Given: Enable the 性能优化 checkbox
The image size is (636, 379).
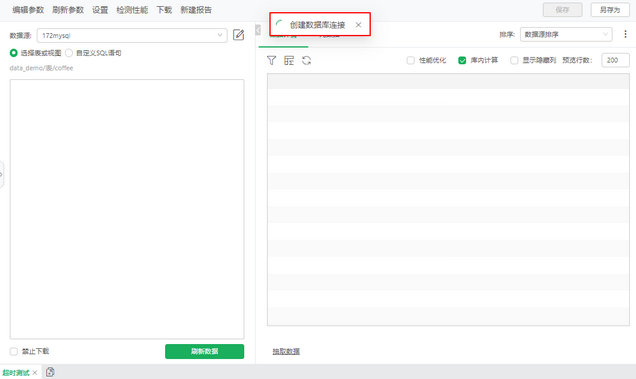Looking at the screenshot, I should (x=410, y=60).
